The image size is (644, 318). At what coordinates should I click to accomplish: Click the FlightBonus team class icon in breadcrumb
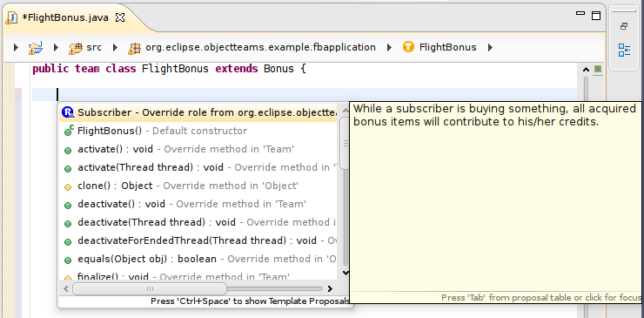408,47
